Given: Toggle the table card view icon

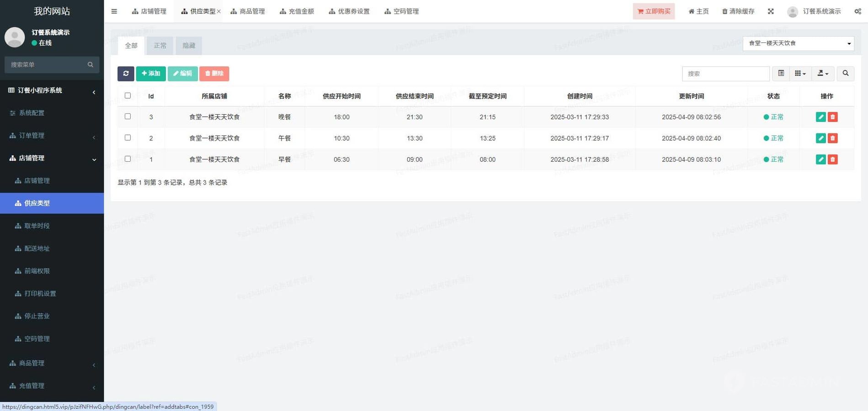Looking at the screenshot, I should (x=781, y=74).
